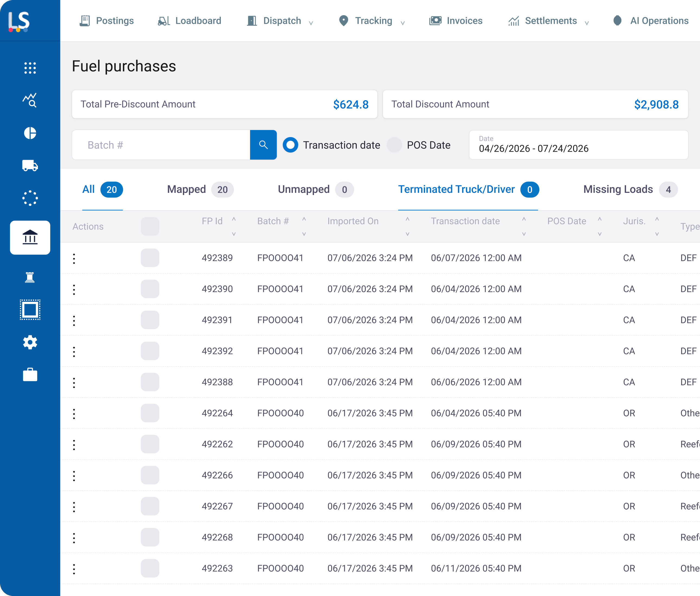Open the pie chart reports sidebar icon
The width and height of the screenshot is (700, 596).
tap(30, 133)
